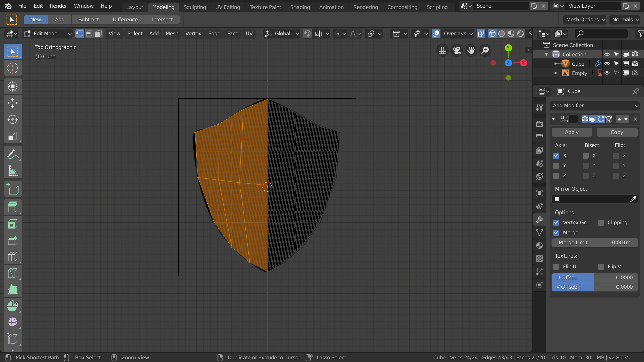Select the Extrude Region tool
The image size is (644, 362).
13,207
